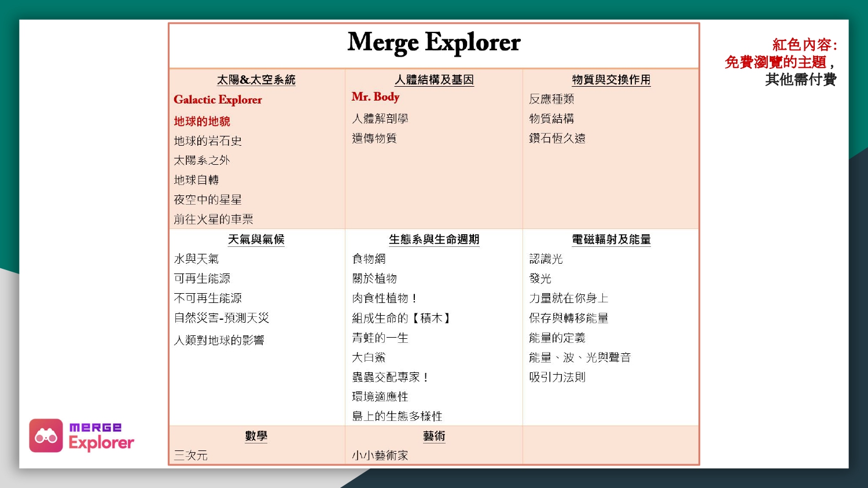Select '保存與轉移能量' topic
This screenshot has width=868, height=488.
point(569,319)
